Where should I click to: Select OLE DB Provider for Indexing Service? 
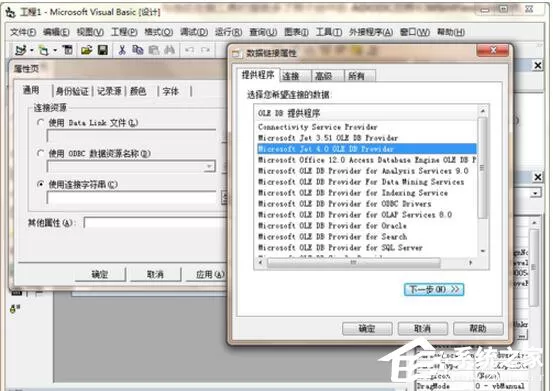(x=367, y=193)
